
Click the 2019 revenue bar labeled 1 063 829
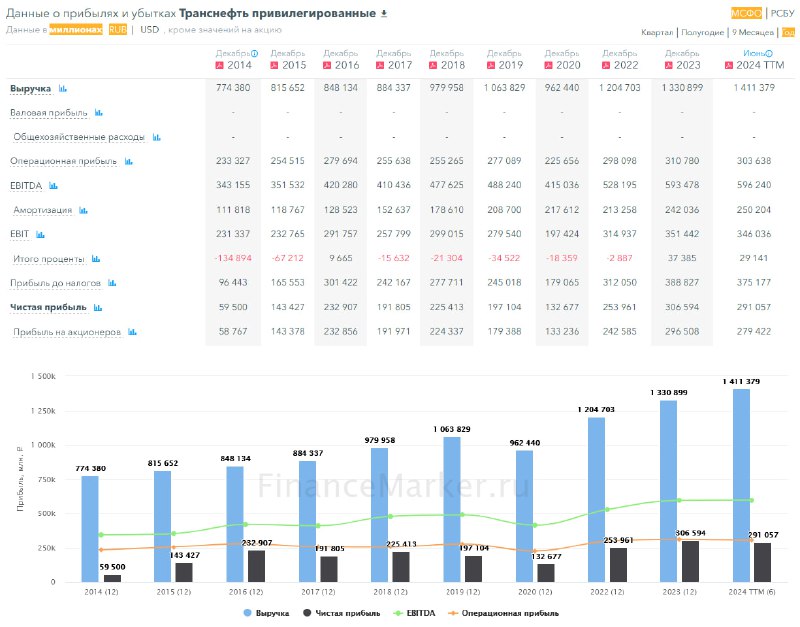(x=452, y=510)
